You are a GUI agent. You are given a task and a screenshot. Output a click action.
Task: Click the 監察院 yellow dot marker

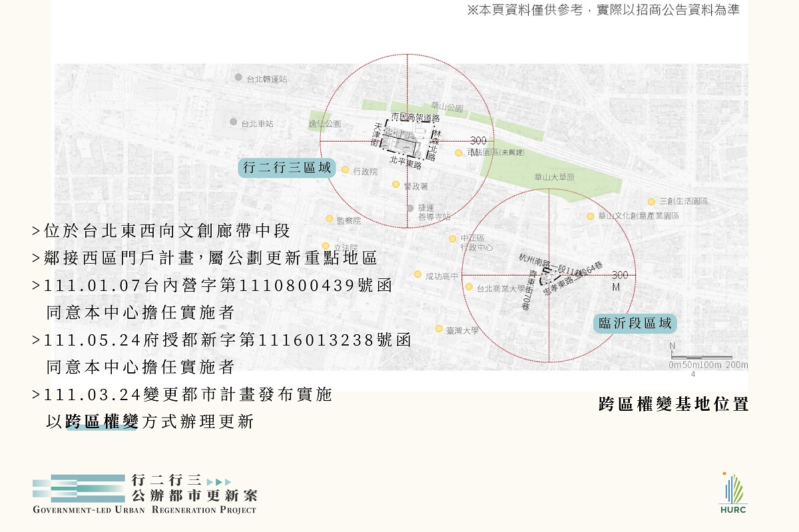329,218
